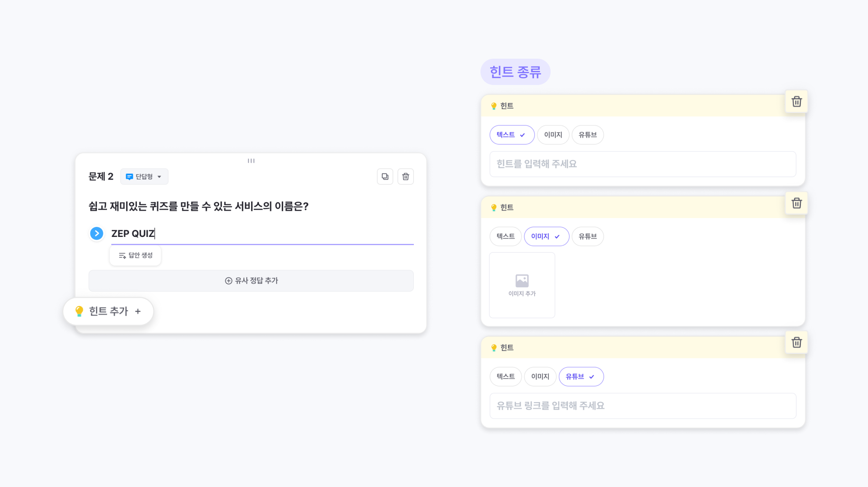This screenshot has width=868, height=487.
Task: Click the dropdown arrow next to 단답형
Action: point(160,177)
